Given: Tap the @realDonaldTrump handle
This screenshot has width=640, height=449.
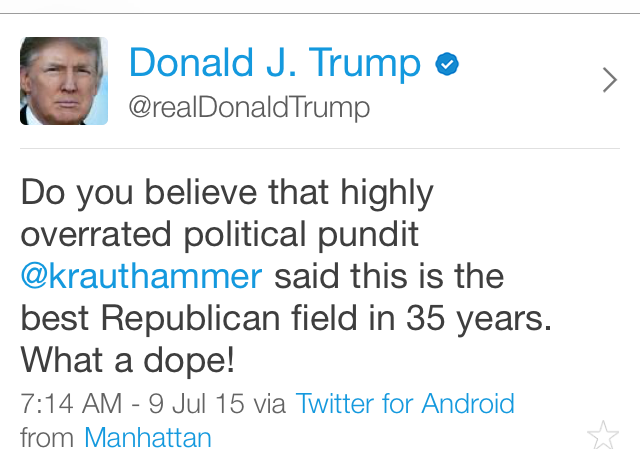Looking at the screenshot, I should coord(249,108).
